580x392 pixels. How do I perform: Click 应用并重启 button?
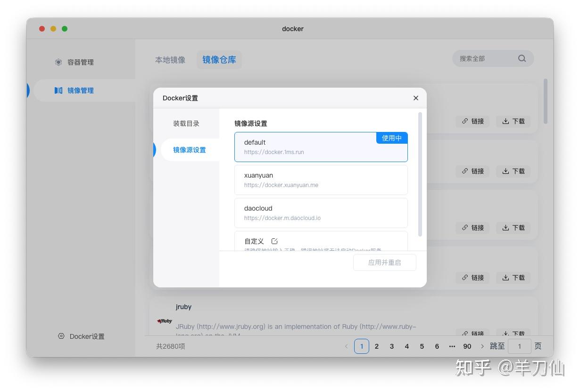[385, 262]
